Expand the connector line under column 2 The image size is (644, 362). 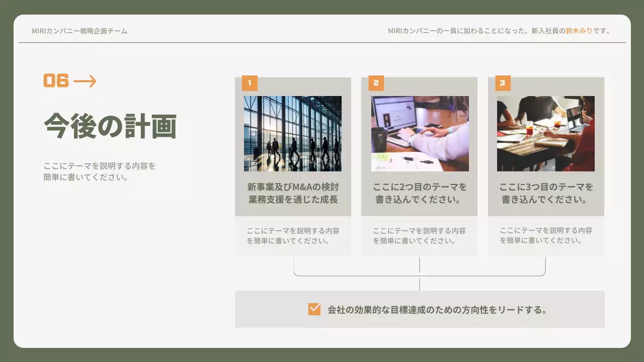(x=419, y=264)
